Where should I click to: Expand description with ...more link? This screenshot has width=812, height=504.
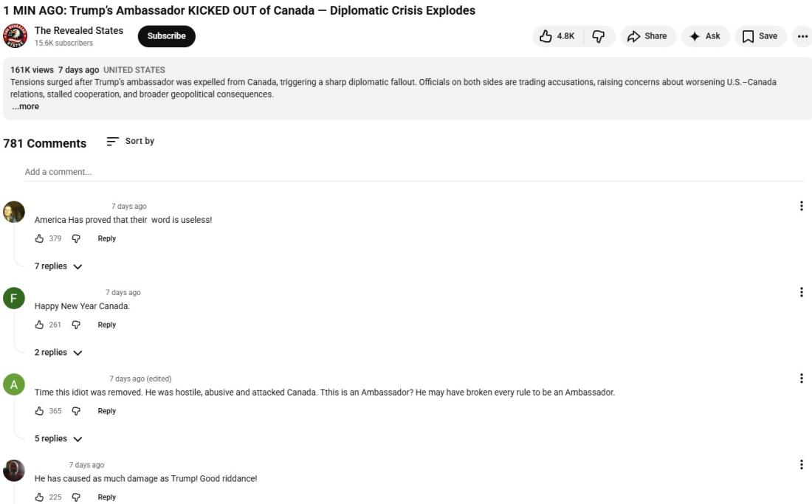coord(26,106)
